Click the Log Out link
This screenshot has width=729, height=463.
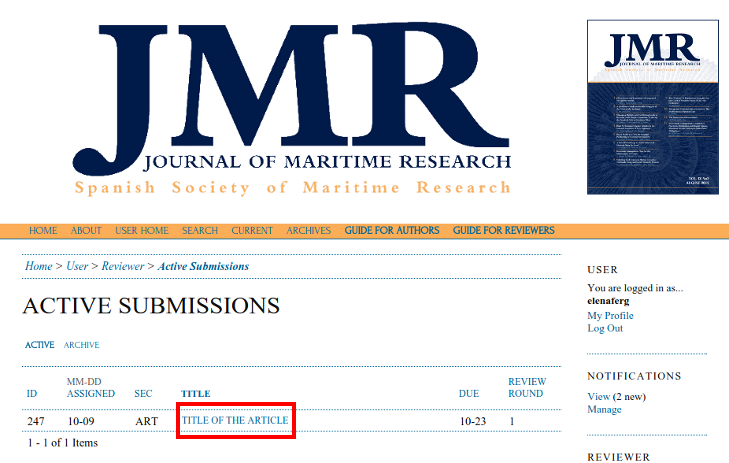(605, 328)
